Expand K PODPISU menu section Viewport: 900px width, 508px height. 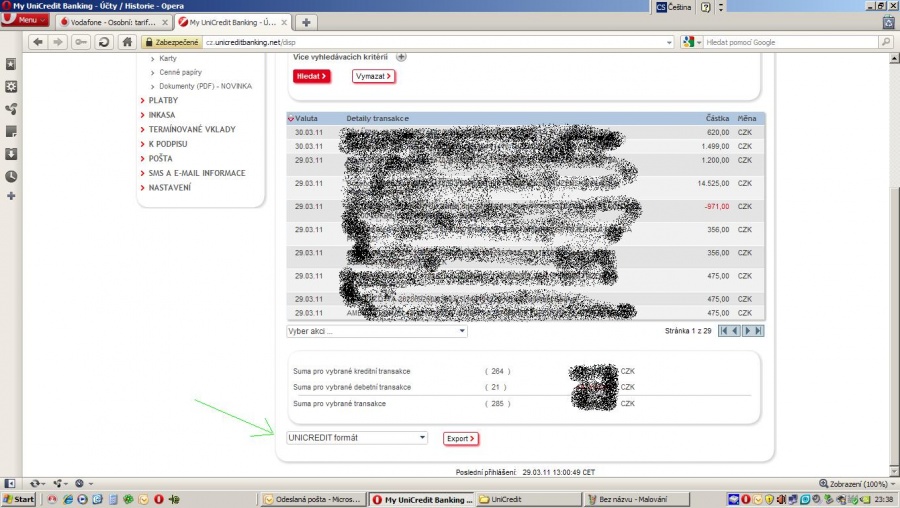point(168,144)
